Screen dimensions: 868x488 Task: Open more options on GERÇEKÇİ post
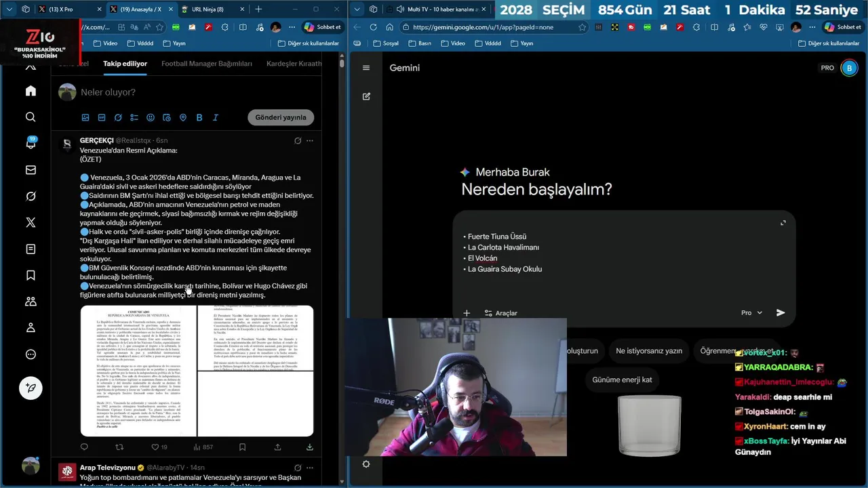click(x=310, y=141)
